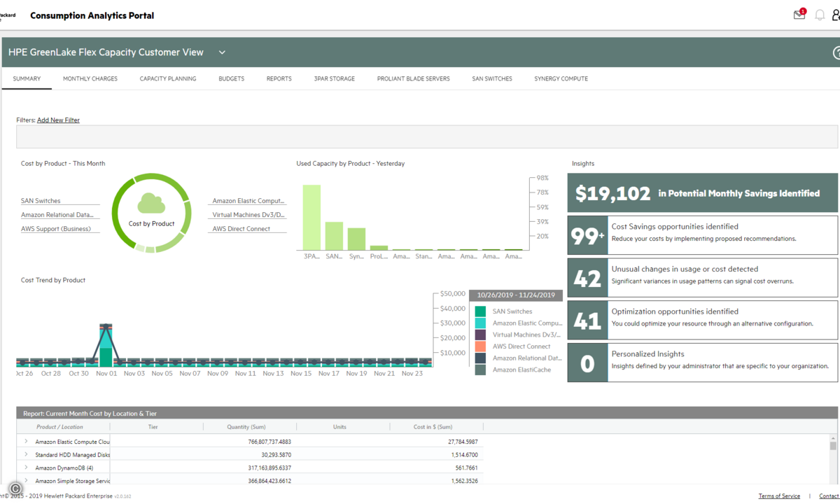Screen dimensions: 840x504
Task: Select the AWS Direct Connect donut label
Action: click(241, 229)
